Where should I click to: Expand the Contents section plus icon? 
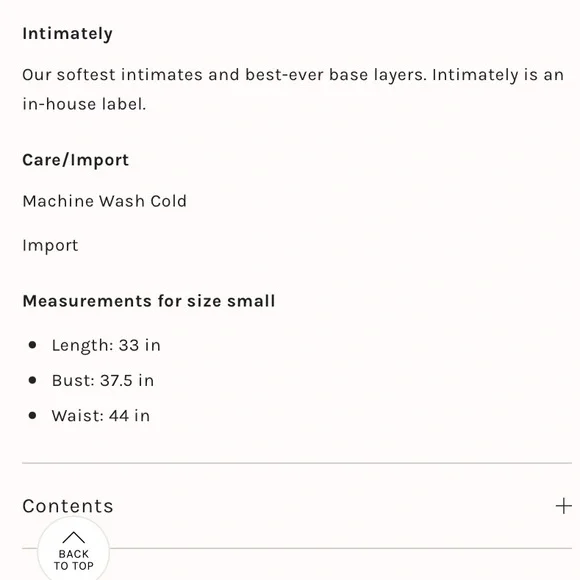click(x=563, y=506)
